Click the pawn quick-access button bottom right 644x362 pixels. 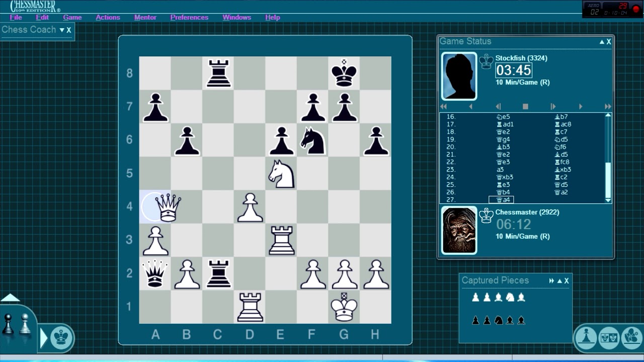pos(587,337)
